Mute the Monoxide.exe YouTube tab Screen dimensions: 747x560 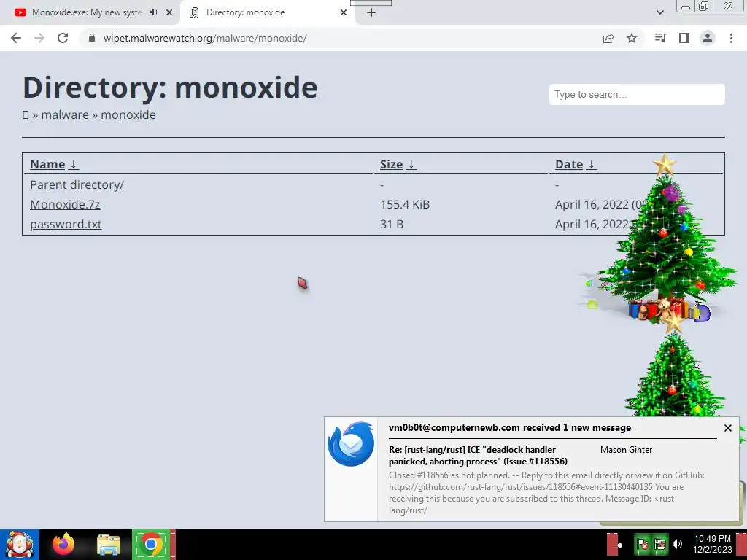pos(153,12)
